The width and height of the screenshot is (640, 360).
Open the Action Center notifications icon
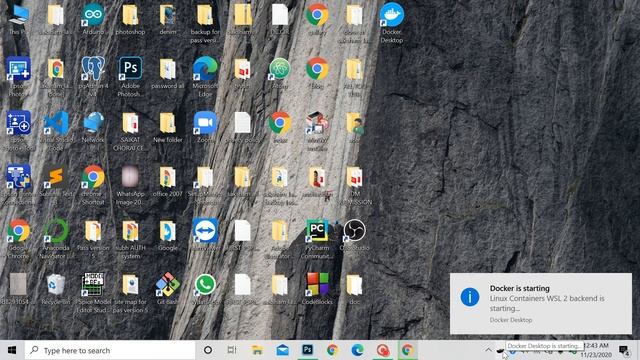pyautogui.click(x=624, y=350)
